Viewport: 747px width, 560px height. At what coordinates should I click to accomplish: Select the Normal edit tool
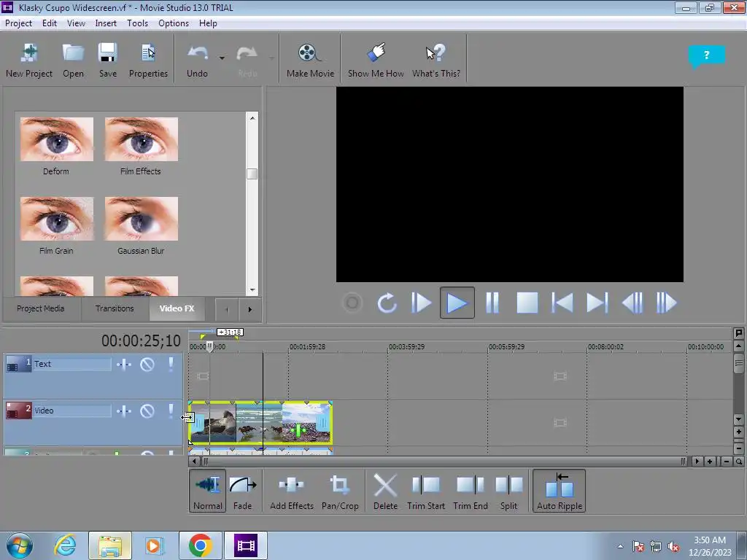pyautogui.click(x=208, y=491)
